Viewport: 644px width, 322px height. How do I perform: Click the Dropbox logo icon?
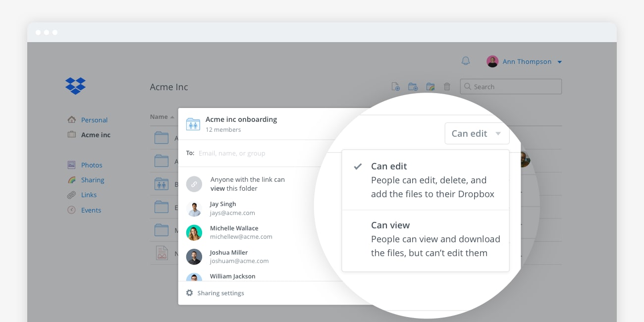pos(75,86)
